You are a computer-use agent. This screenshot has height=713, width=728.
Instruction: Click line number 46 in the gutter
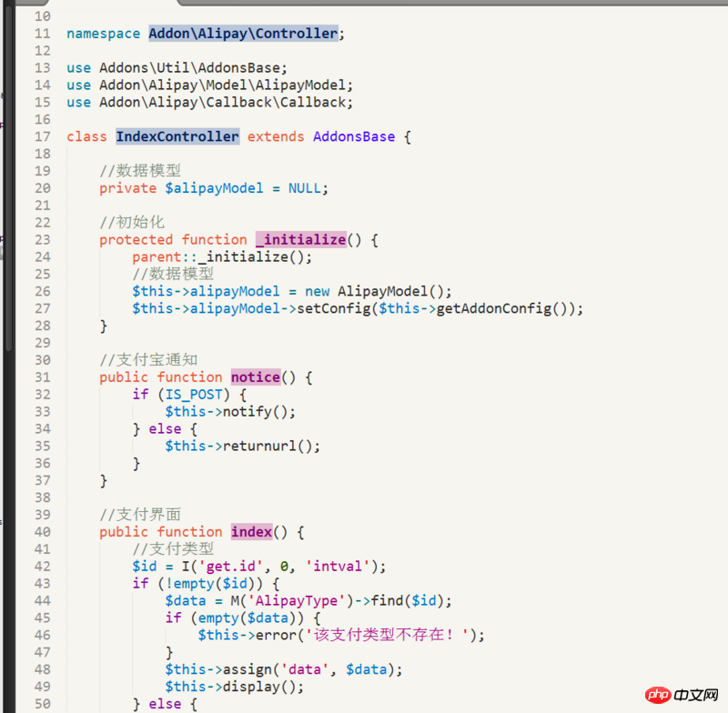(x=42, y=635)
